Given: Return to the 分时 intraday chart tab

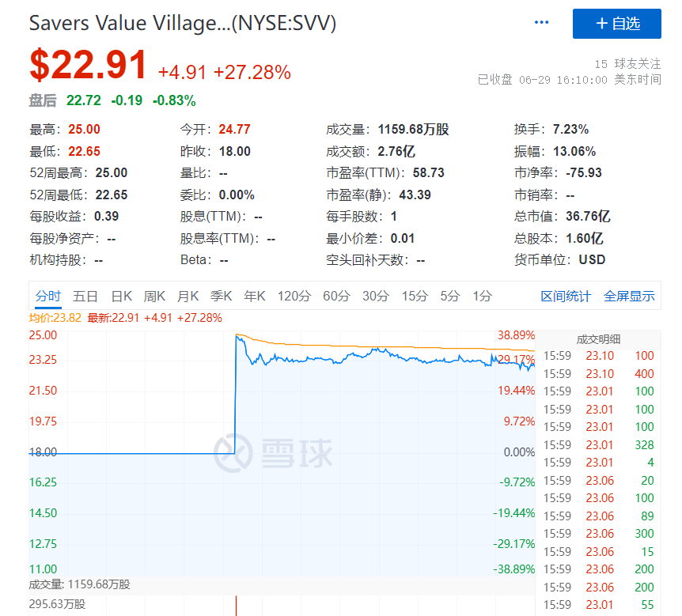Looking at the screenshot, I should point(47,295).
